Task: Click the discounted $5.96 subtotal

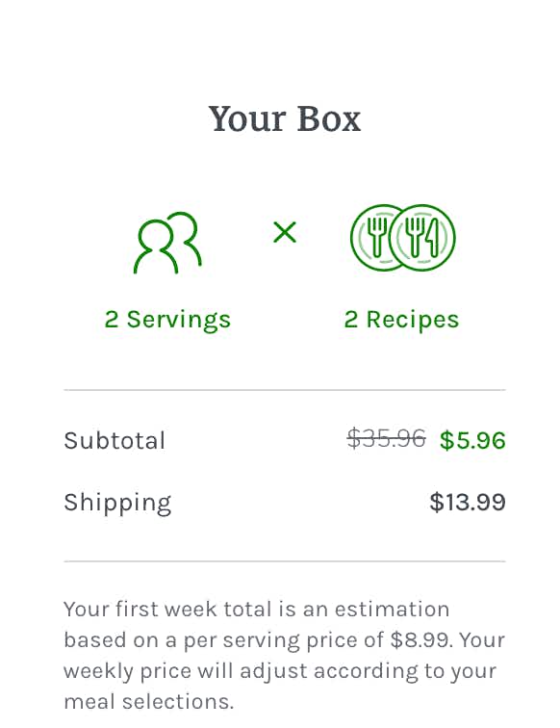Action: pyautogui.click(x=472, y=440)
